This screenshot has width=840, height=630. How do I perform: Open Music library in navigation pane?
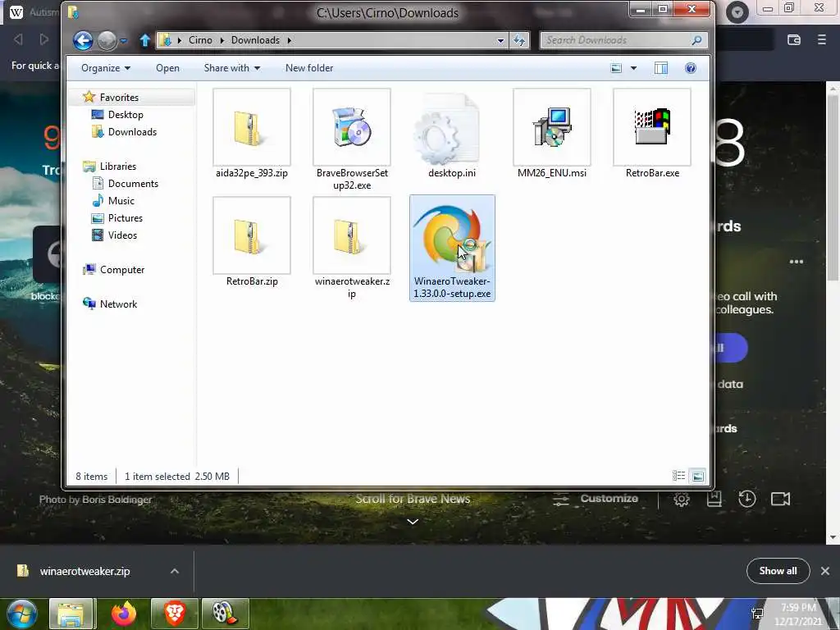pos(121,200)
